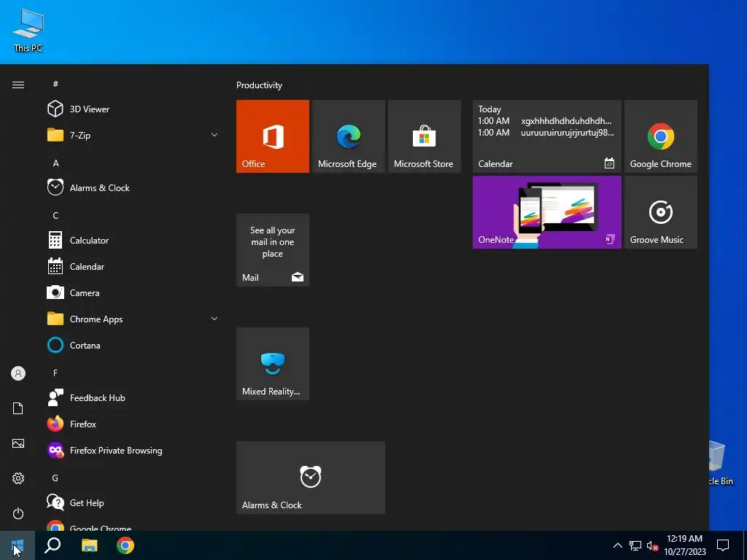
Task: Open the Microsoft Store tile
Action: [x=425, y=136]
